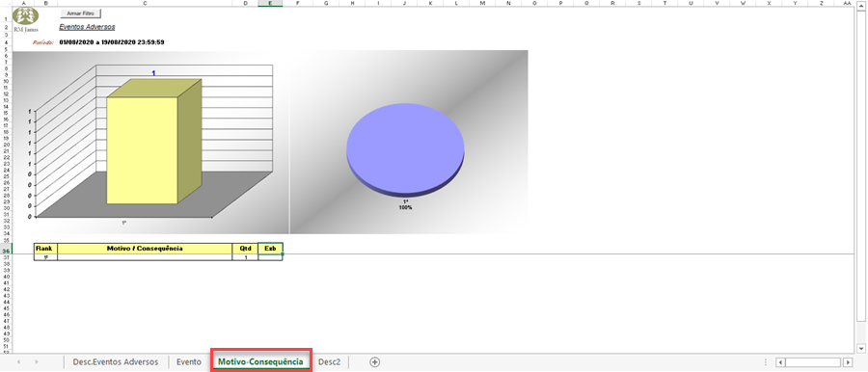Select column E header
The width and height of the screenshot is (868, 372).
270,3
